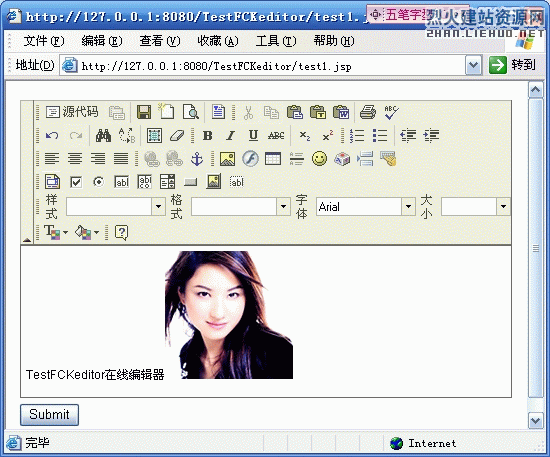Insert an anchor with the anchor icon
Image resolution: width=550 pixels, height=457 pixels.
click(197, 159)
